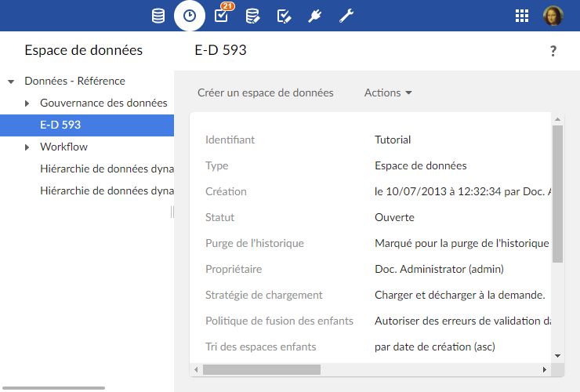580x392 pixels.
Task: Open the inbox tasks icon with 21 badge
Action: click(x=221, y=16)
